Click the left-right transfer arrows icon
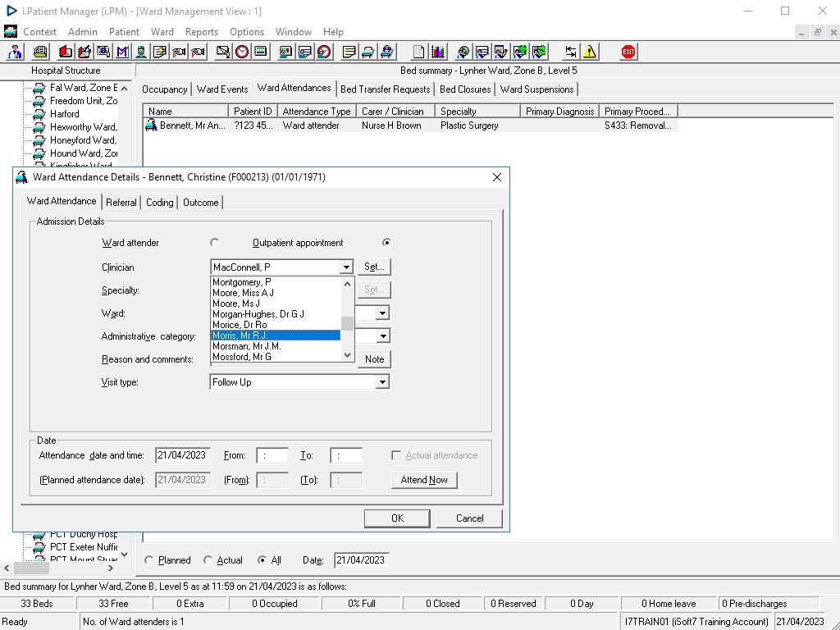This screenshot has height=630, width=840. 571,52
